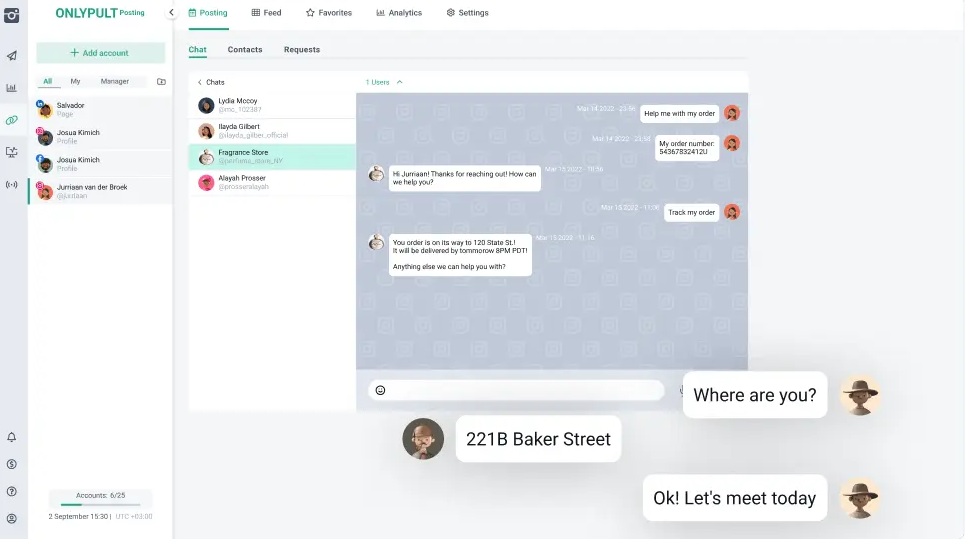This screenshot has width=965, height=539.
Task: Open the bar chart analytics sidebar icon
Action: point(12,88)
